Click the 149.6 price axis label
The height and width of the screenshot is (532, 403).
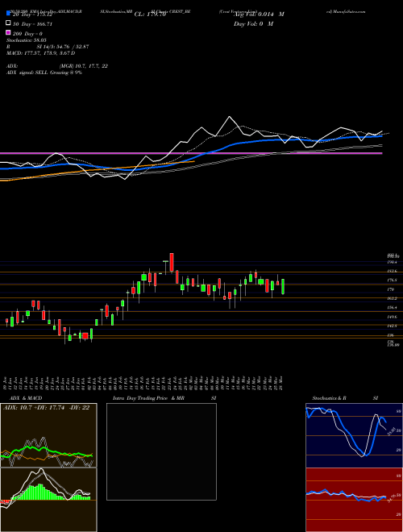(392, 317)
